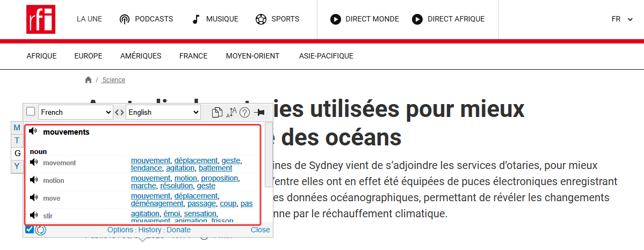
Task: Swap the French and English languages
Action: pos(119,112)
